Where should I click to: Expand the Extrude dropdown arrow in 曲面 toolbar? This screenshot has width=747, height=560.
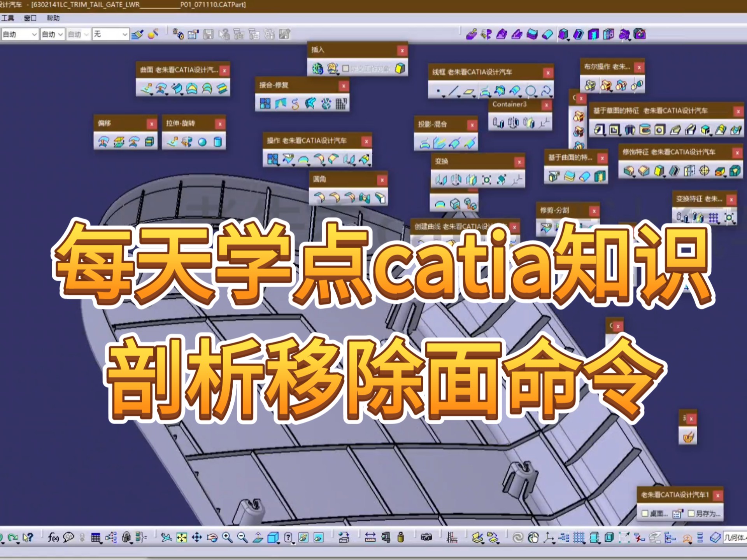(x=151, y=94)
